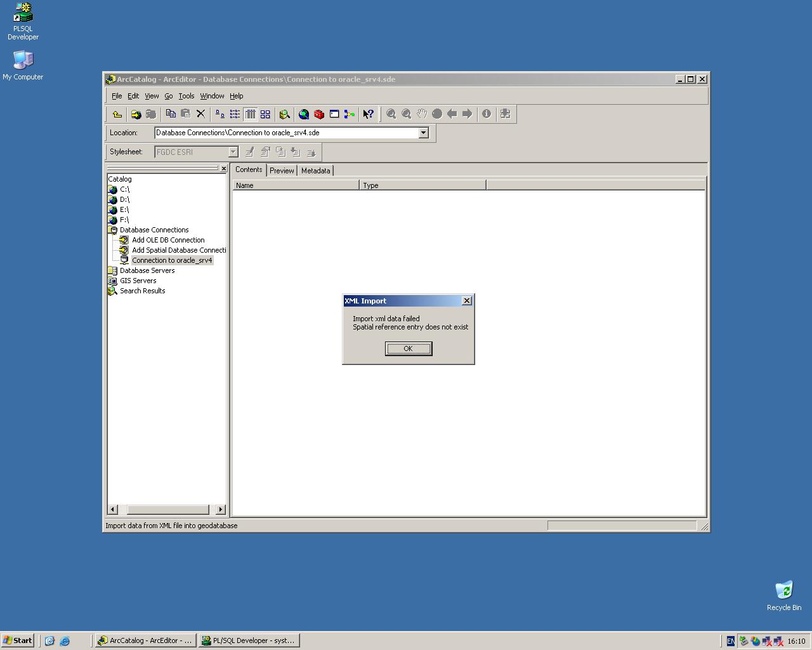Open ArcToolbox red toolbox icon
Viewport: 812px width, 650px height.
pos(319,114)
